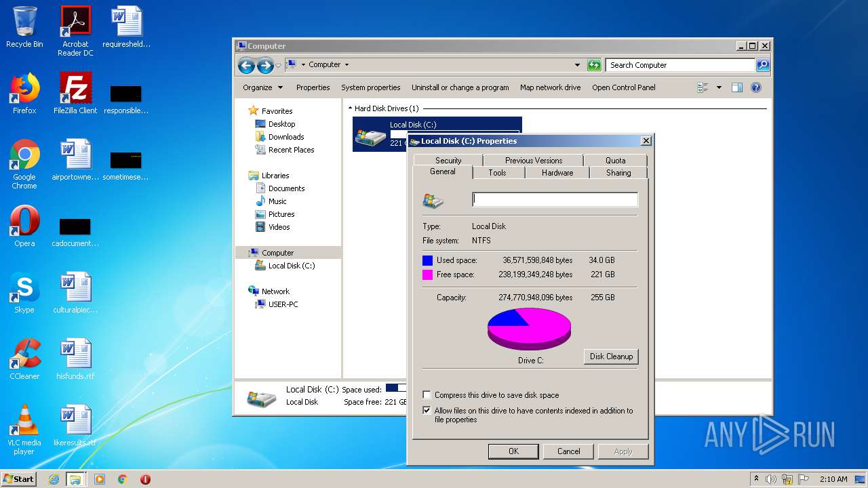This screenshot has width=868, height=488.
Task: Launch Google Chrome desktop shortcut
Action: [24, 164]
